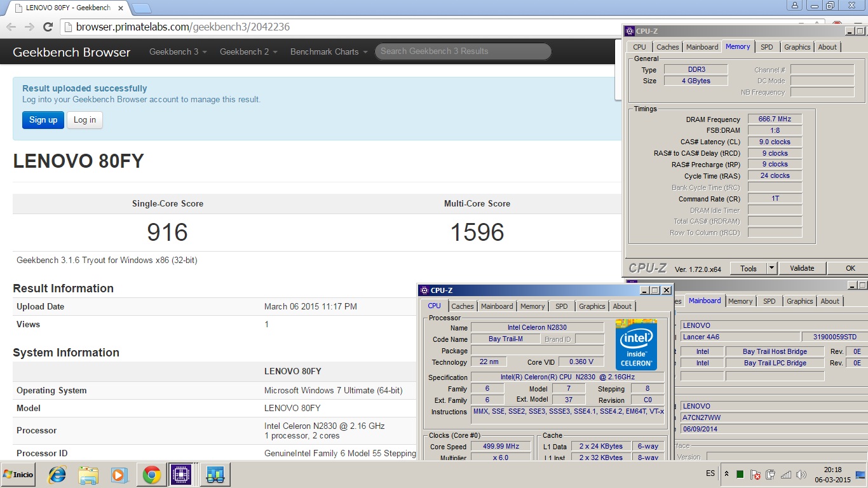Screen dimensions: 868x488
Task: Reload the Geekbench results page
Action: click(48, 27)
